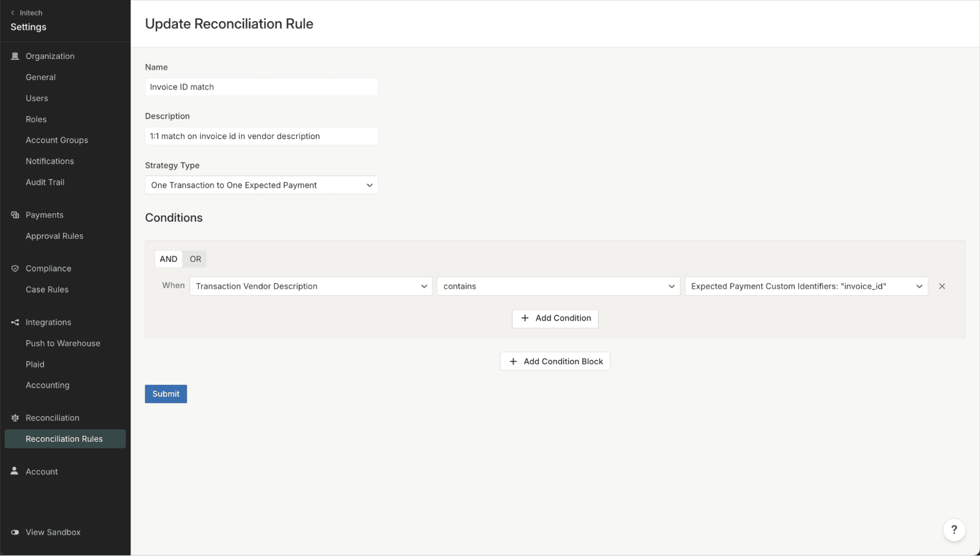Open the Strategy Type dropdown
The image size is (980, 556).
(261, 185)
